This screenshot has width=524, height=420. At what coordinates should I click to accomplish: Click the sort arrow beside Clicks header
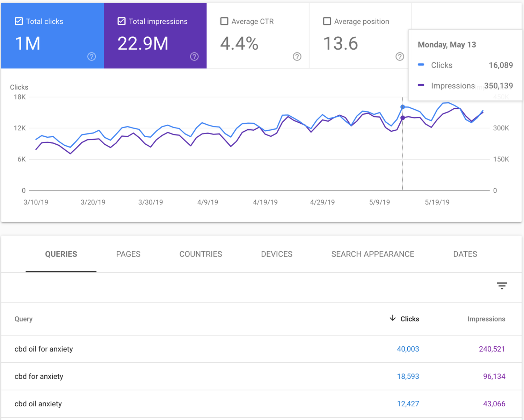pyautogui.click(x=393, y=318)
